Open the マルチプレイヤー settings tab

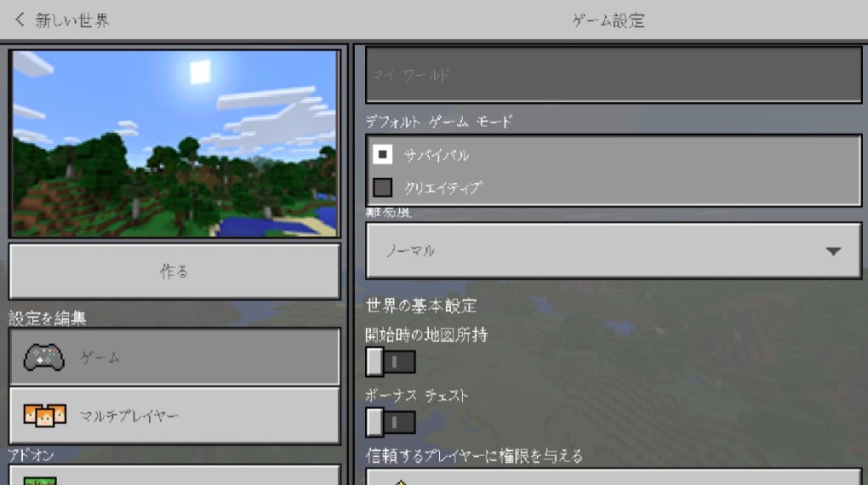click(174, 416)
